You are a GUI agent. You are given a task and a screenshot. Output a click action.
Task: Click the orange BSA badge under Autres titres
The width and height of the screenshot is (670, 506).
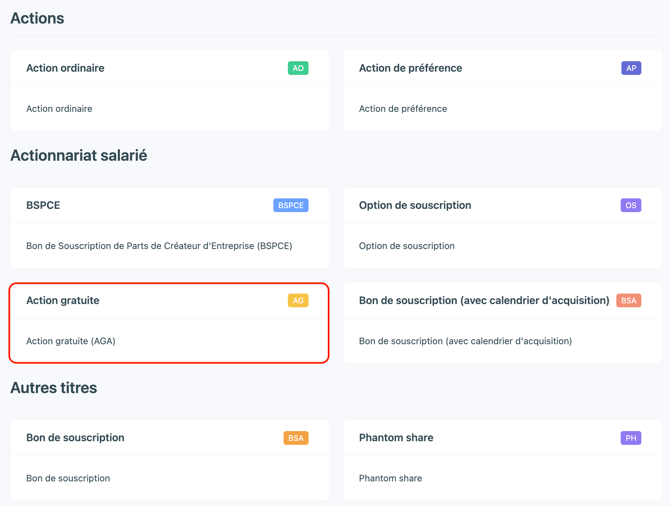click(296, 438)
